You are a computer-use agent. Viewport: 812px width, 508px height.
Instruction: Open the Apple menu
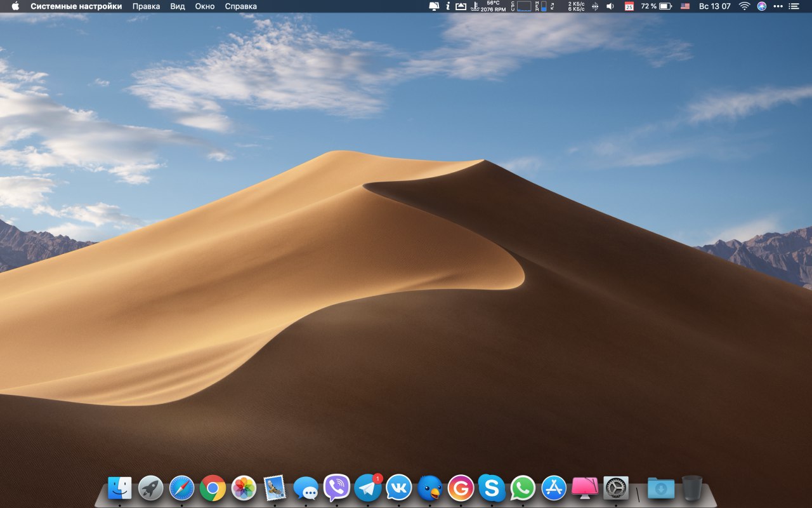(x=15, y=6)
